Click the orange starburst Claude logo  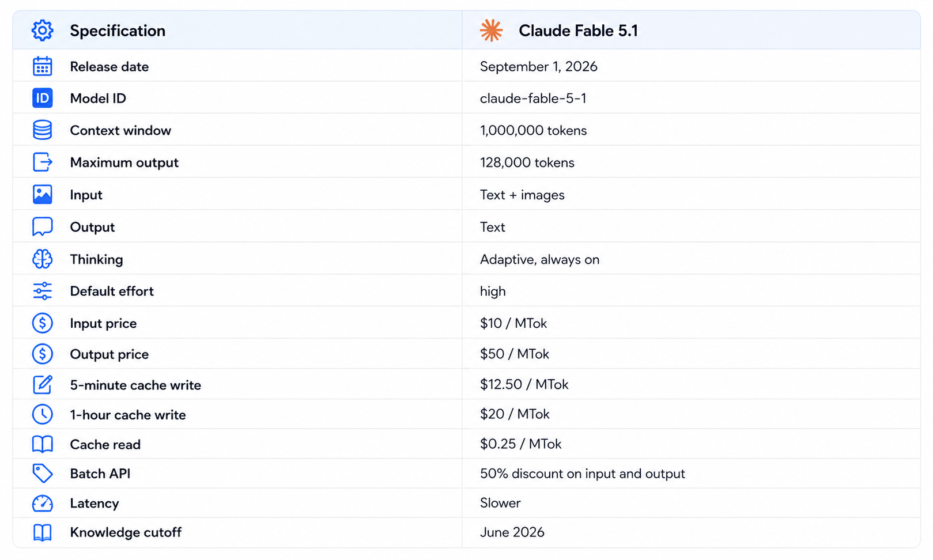tap(491, 31)
